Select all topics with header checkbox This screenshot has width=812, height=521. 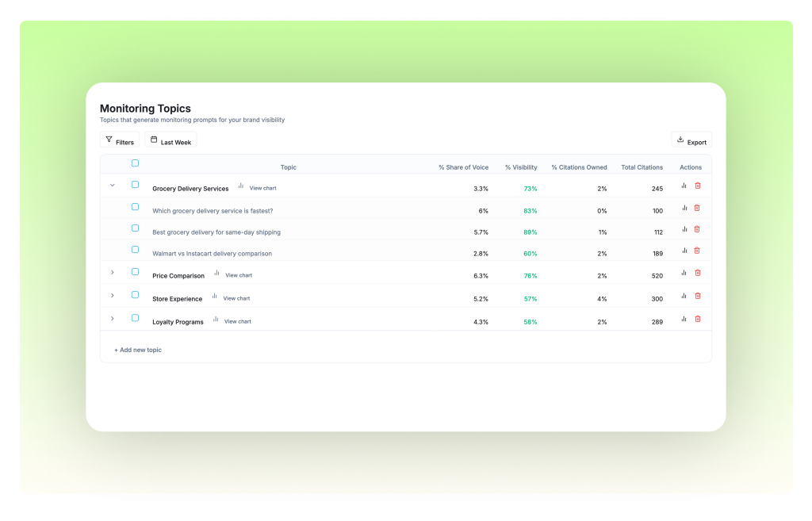[135, 163]
